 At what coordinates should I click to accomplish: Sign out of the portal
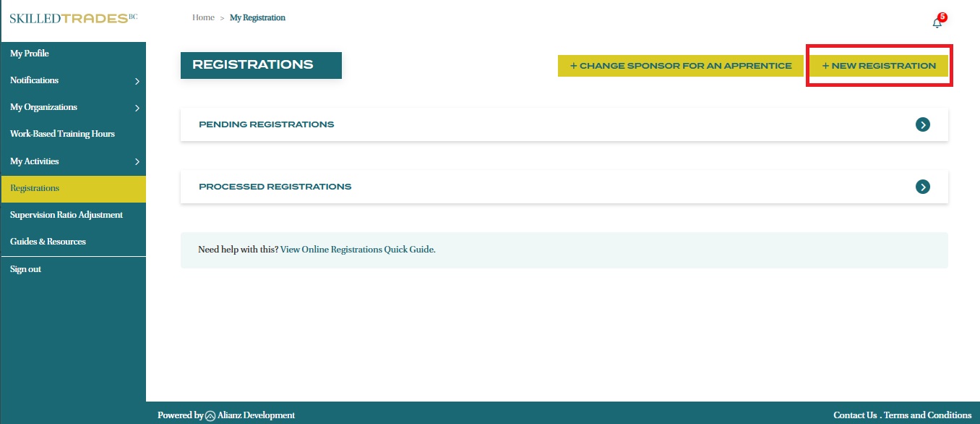(x=25, y=269)
